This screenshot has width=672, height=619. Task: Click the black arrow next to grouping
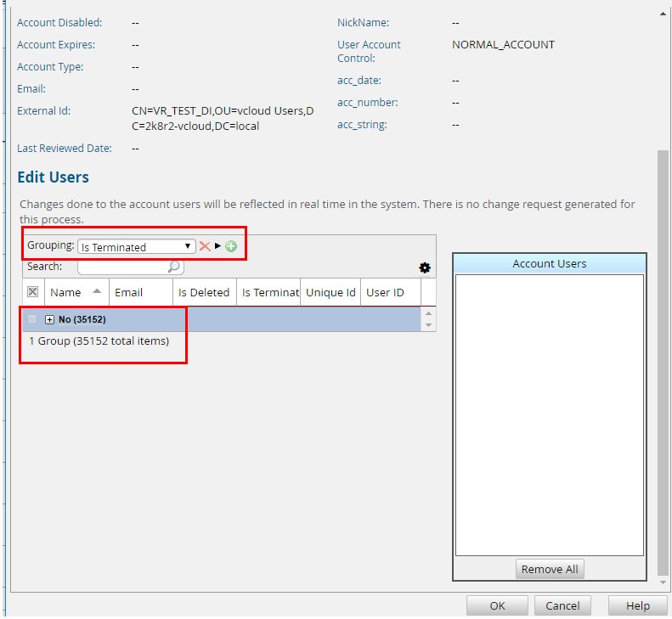[217, 246]
